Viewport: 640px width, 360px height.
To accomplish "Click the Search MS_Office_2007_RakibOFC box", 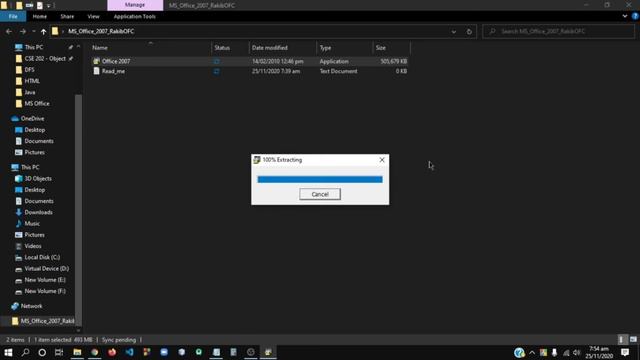I will 558,31.
